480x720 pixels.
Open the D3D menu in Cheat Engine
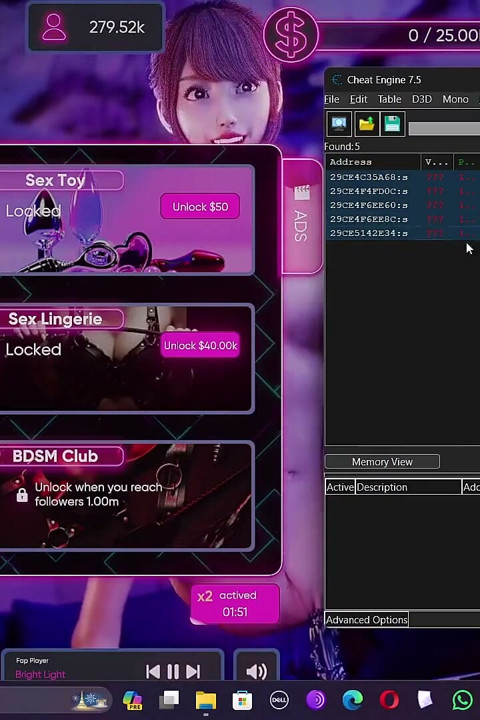point(422,99)
